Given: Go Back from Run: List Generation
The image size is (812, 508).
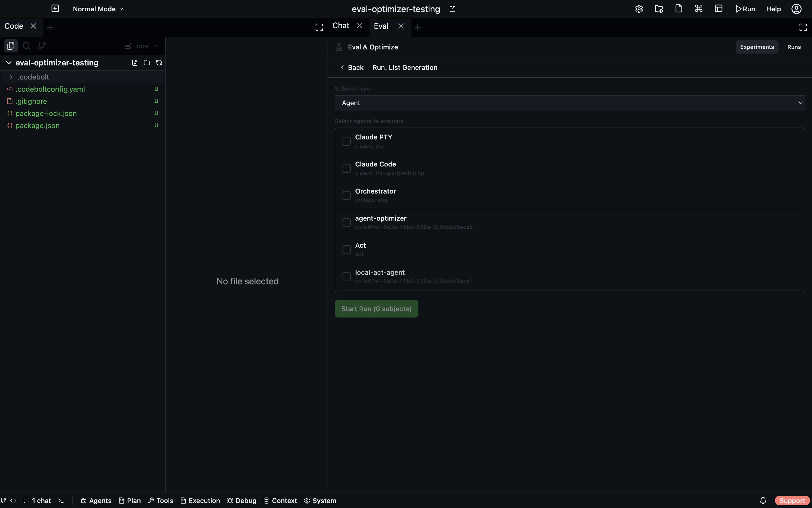Looking at the screenshot, I should (x=352, y=67).
